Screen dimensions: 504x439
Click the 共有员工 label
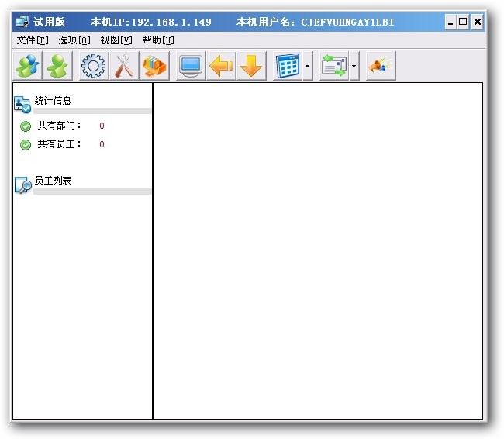pos(59,144)
